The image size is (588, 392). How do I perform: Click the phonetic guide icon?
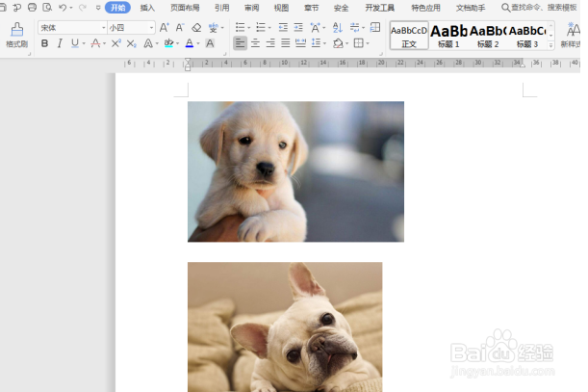pyautogui.click(x=213, y=27)
